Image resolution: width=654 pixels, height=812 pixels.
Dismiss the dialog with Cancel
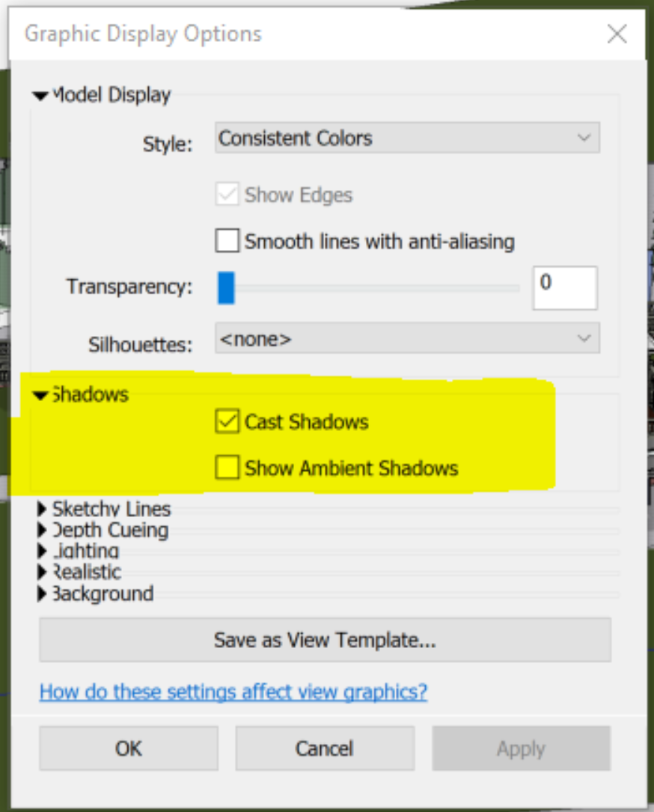point(325,748)
